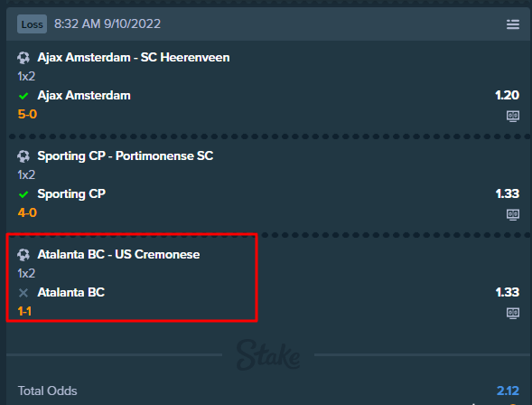Image resolution: width=532 pixels, height=405 pixels.
Task: Click the soccer ball icon beside Atalanta BC match
Action: pyautogui.click(x=23, y=255)
